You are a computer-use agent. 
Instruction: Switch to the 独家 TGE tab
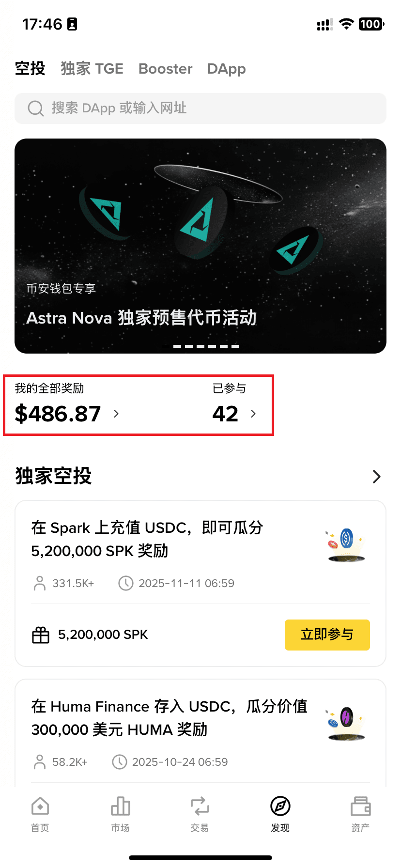click(92, 69)
